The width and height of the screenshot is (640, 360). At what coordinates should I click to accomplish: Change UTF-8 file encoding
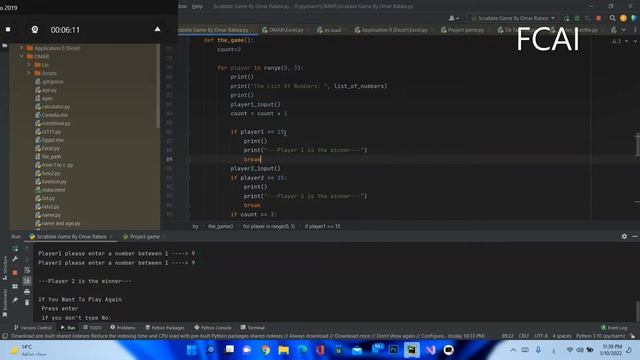pyautogui.click(x=541, y=336)
